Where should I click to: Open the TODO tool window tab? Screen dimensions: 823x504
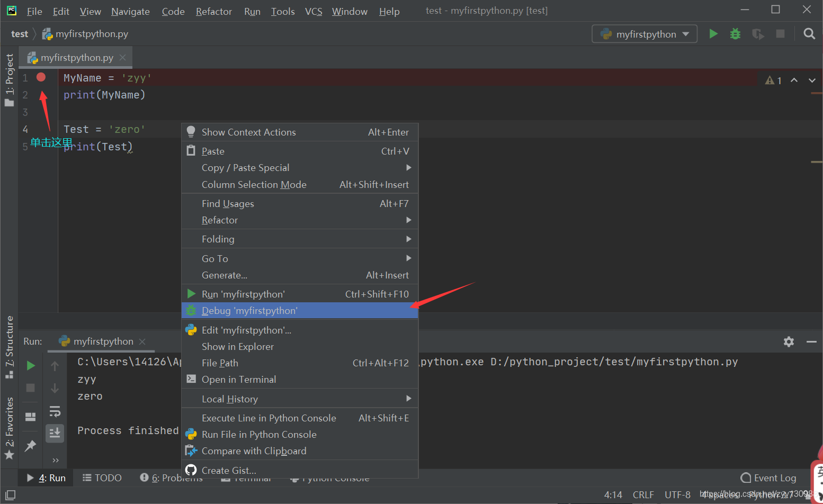tap(102, 478)
